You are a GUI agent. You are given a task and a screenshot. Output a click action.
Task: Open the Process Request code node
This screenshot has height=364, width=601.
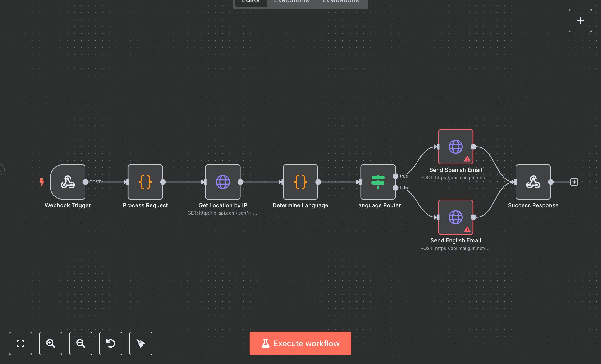pyautogui.click(x=145, y=182)
